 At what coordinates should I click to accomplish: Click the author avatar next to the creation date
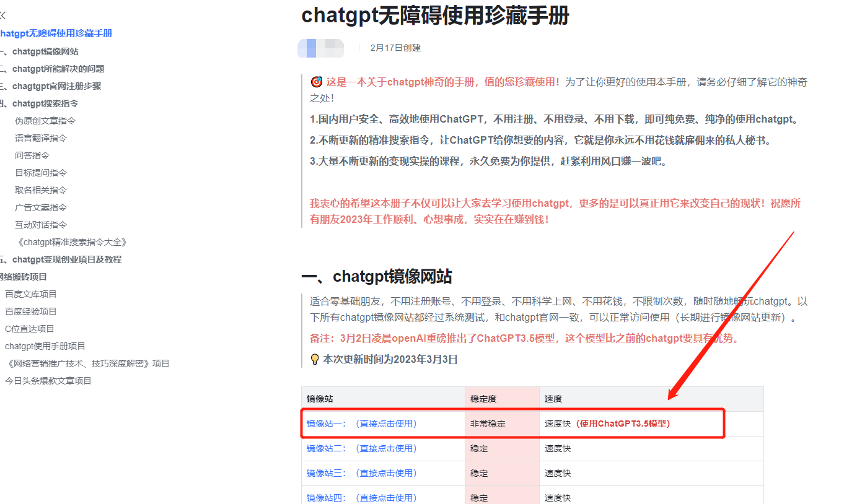click(322, 48)
